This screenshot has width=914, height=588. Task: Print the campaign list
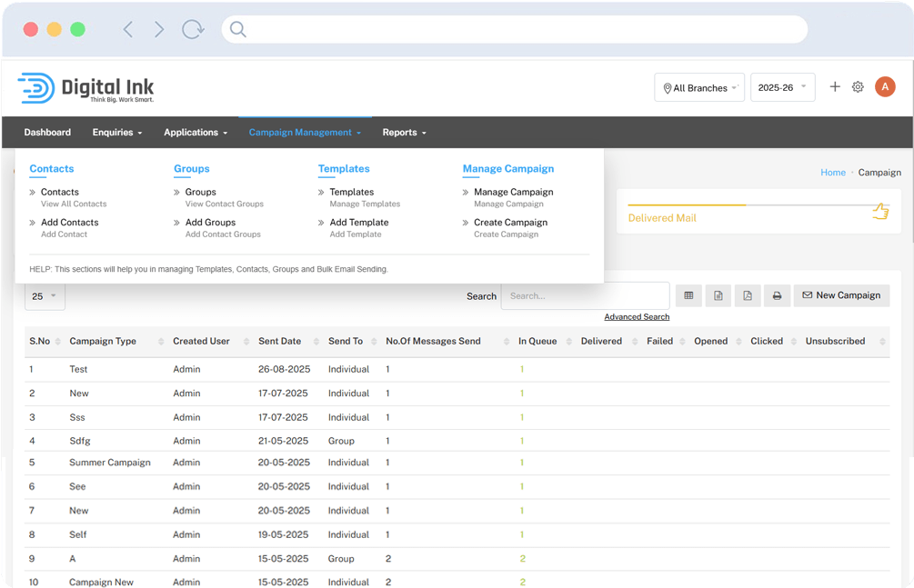[777, 295]
